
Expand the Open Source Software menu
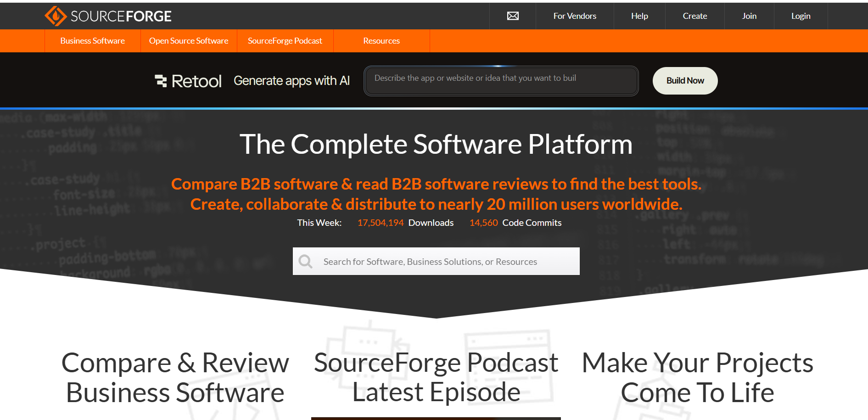[x=189, y=41]
